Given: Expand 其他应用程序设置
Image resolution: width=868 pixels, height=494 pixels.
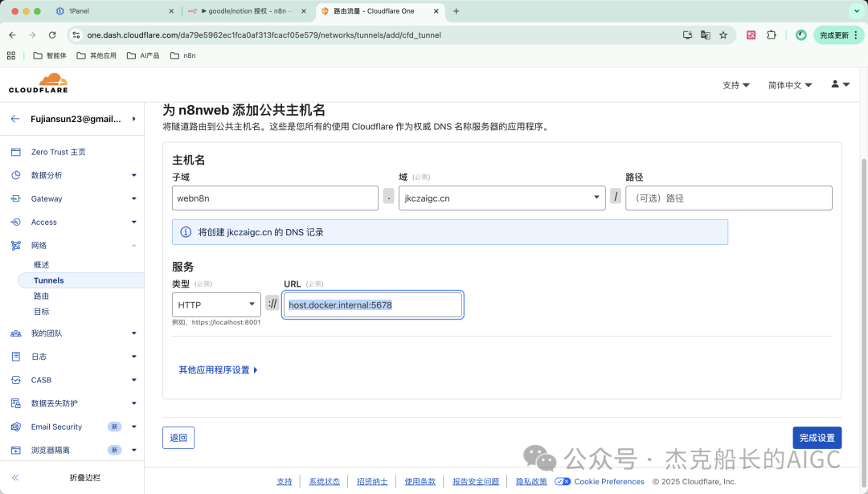Looking at the screenshot, I should [218, 369].
